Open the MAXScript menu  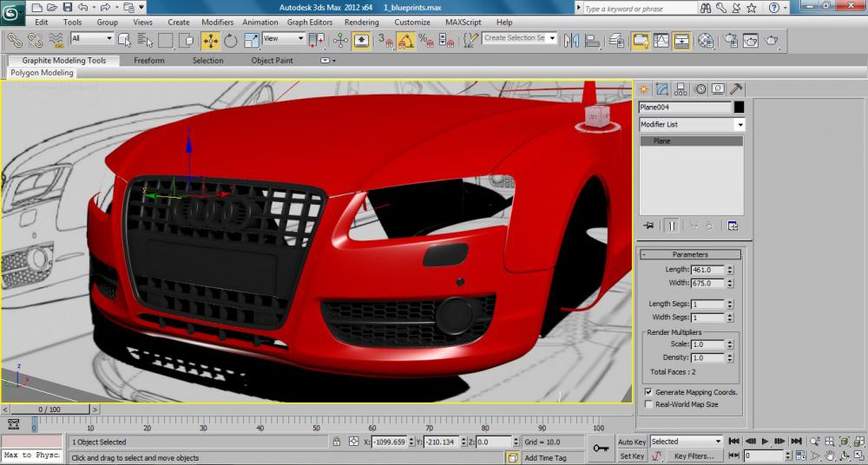tap(464, 23)
